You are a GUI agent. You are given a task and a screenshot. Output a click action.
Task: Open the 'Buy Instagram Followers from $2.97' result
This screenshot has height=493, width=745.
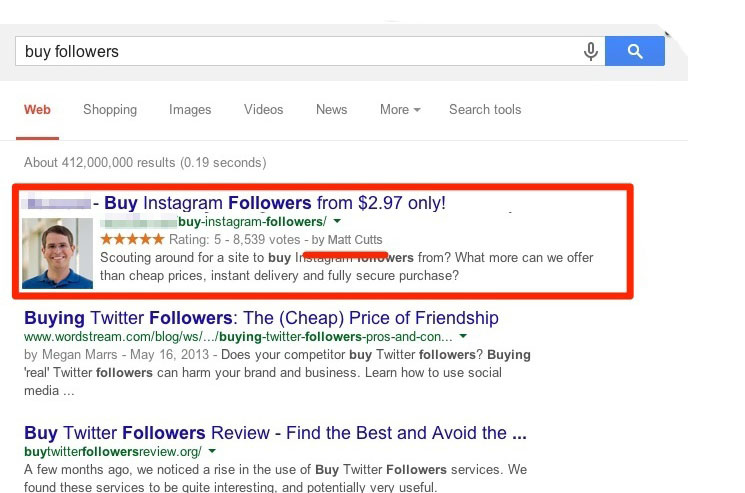(x=275, y=203)
